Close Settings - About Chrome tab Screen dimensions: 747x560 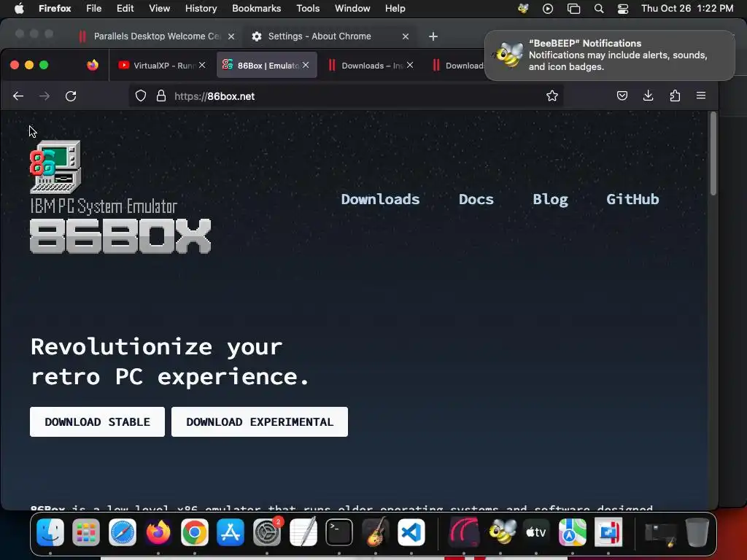tap(406, 36)
